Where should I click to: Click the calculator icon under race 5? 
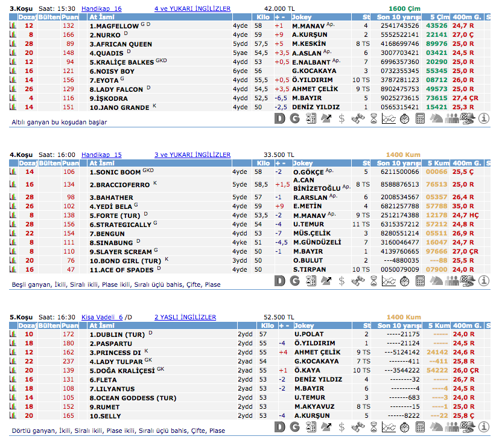point(421,427)
